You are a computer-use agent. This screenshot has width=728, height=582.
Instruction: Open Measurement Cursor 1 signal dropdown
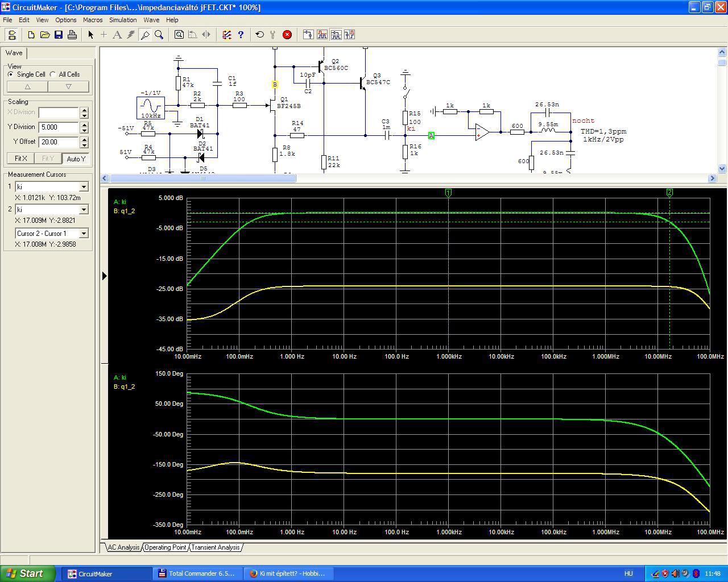84,187
